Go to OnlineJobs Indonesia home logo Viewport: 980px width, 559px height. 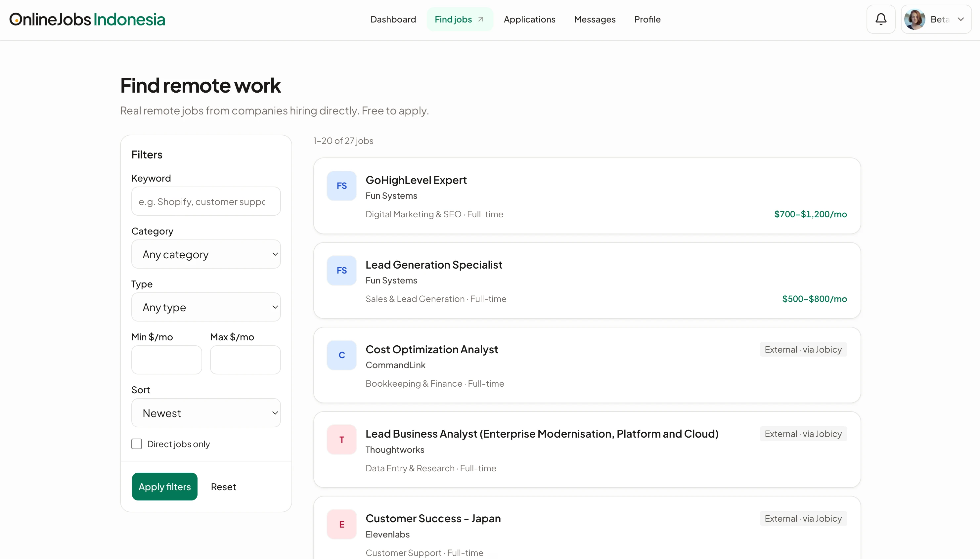[x=87, y=20]
